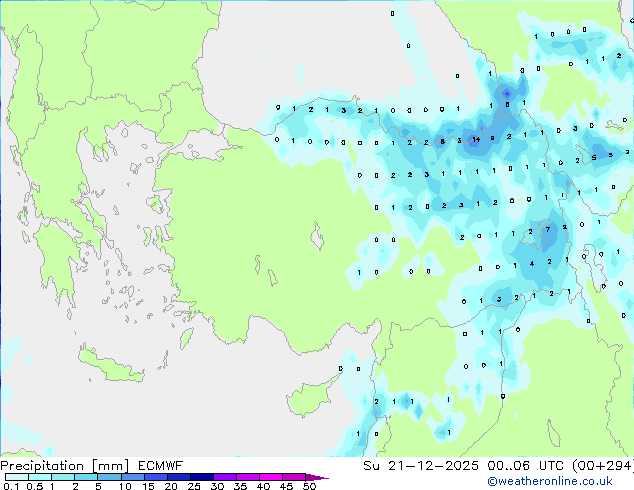Click the 'Precipitation [mm]' title text
Screen dimensions: 634x490
pyautogui.click(x=65, y=466)
